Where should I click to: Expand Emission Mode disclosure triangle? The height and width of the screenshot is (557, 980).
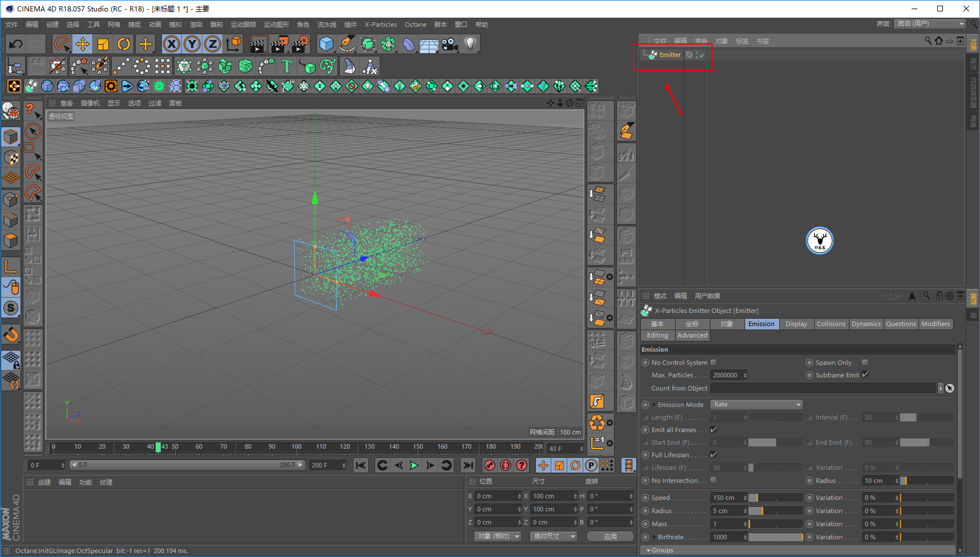click(654, 405)
